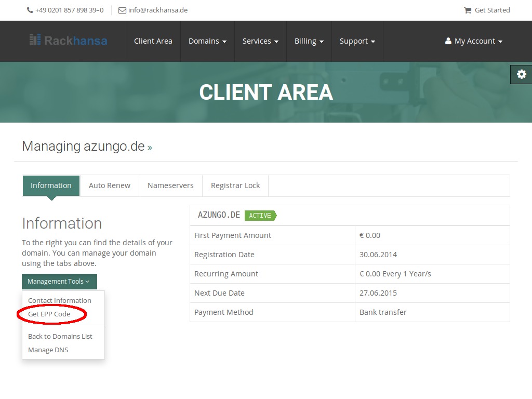The height and width of the screenshot is (399, 532).
Task: Switch to the Registrar Lock tab
Action: tap(235, 185)
